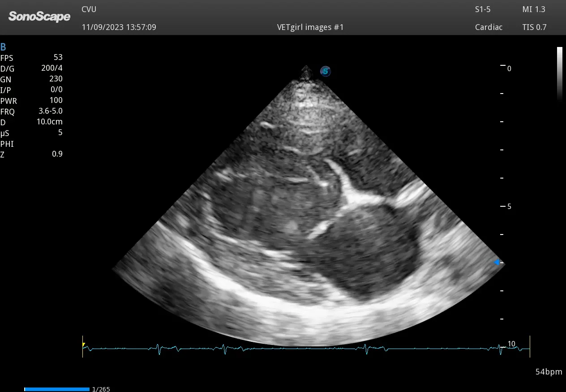Screen dimensions: 566x392
Task: Click the yellow marker at the ECG trace start
Action: (84, 345)
